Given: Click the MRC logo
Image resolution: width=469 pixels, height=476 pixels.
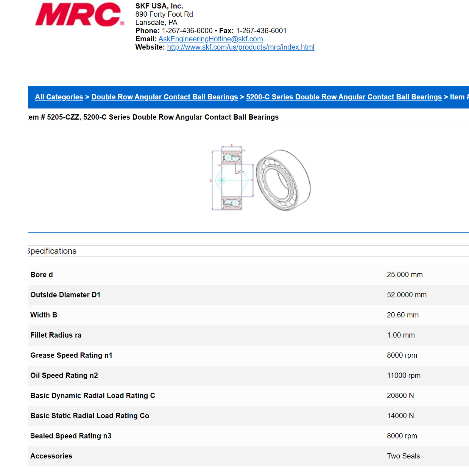Looking at the screenshot, I should [x=80, y=14].
